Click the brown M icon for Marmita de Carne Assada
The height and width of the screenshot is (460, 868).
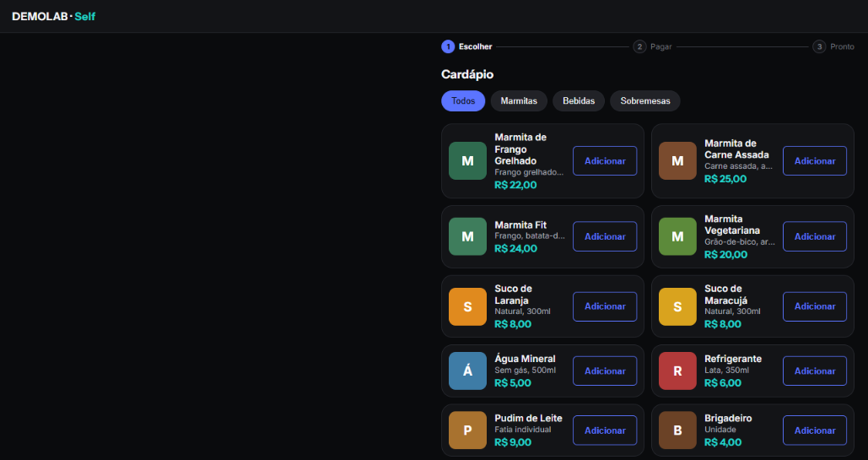[x=677, y=160]
